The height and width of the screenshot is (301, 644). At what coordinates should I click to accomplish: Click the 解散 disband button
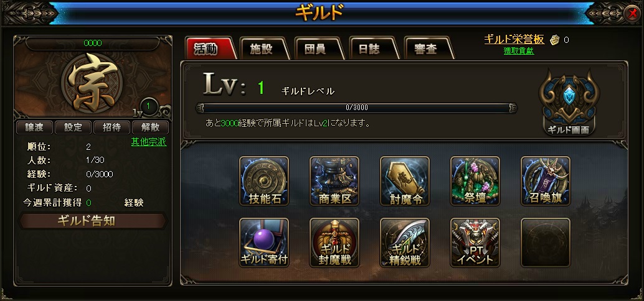(x=150, y=127)
